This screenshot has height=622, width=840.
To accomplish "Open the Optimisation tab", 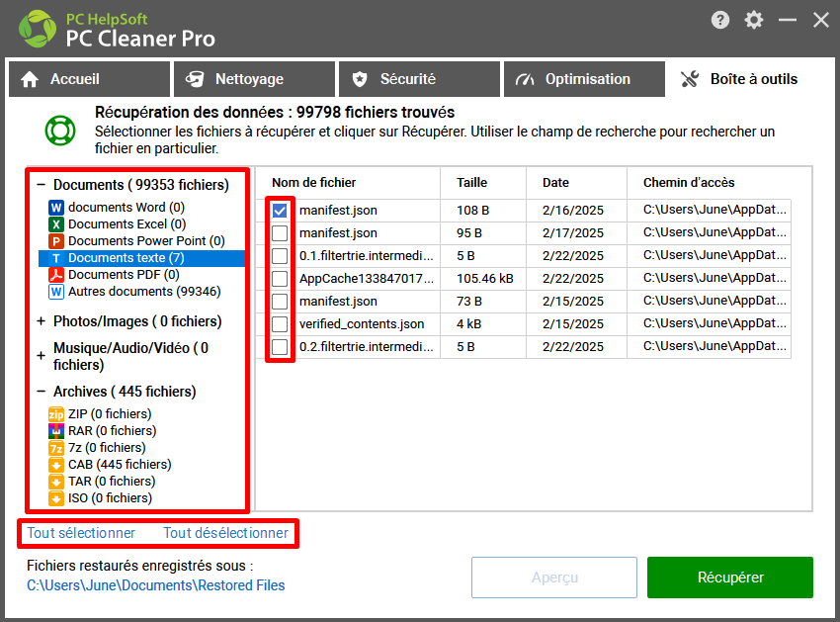I will 584,79.
